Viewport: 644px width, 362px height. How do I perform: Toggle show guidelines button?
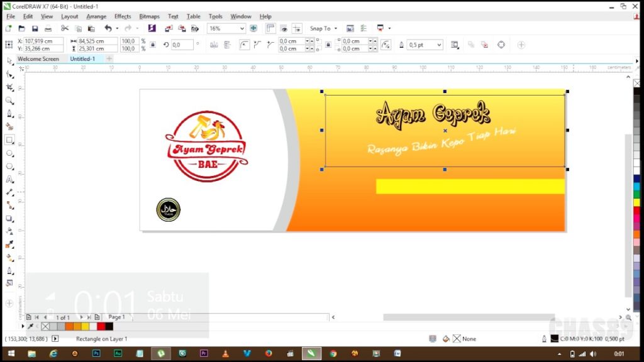click(297, 28)
